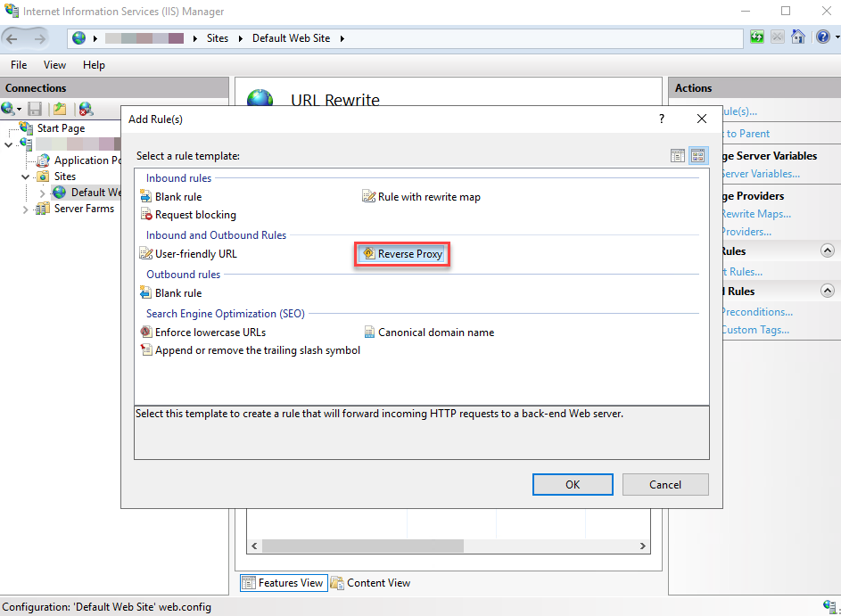Click the refresh icon in the address bar
Viewport: 841px width, 616px height.
[756, 37]
